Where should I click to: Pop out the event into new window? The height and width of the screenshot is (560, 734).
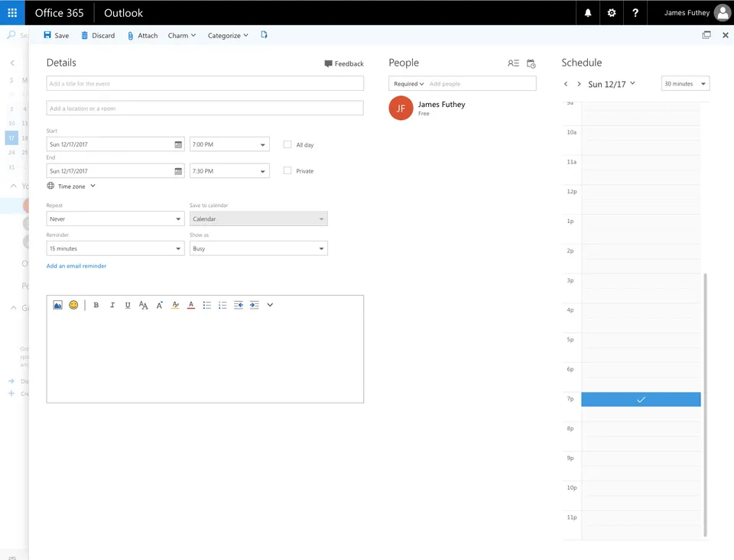click(x=706, y=34)
